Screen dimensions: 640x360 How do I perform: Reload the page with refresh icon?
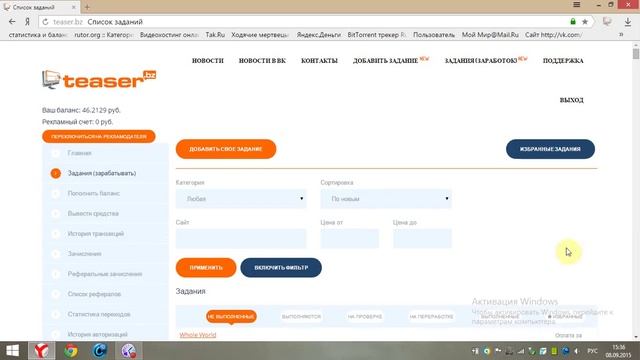pyautogui.click(x=45, y=22)
